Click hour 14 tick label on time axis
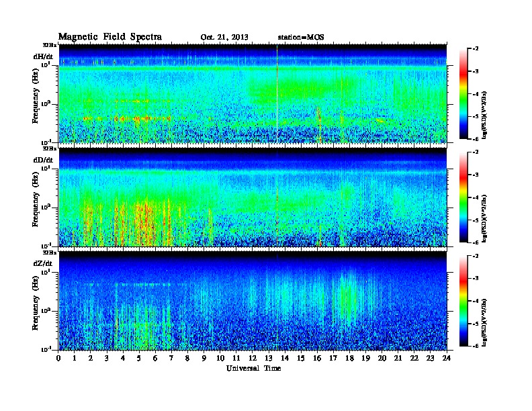This screenshot has height=411, width=532. tap(285, 358)
